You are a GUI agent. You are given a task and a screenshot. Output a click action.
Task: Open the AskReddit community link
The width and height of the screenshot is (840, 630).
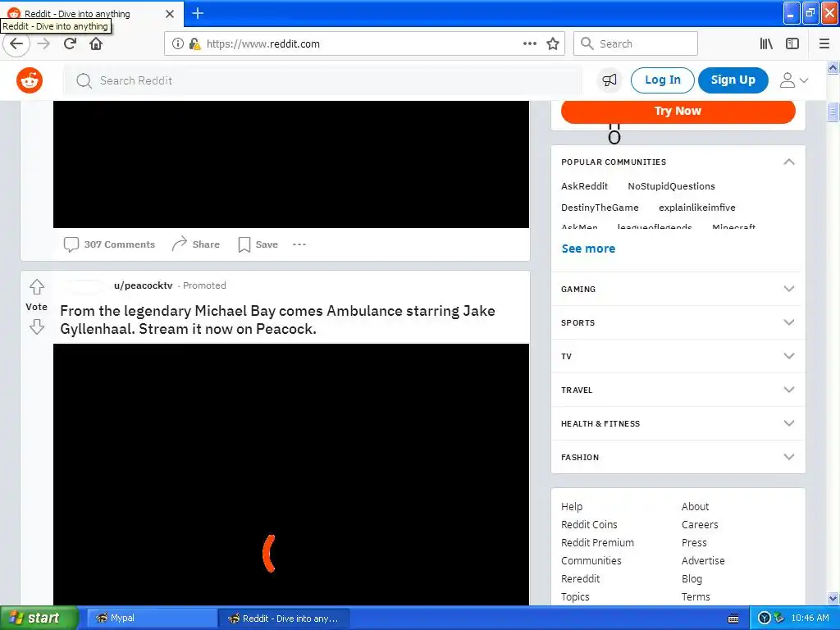click(584, 186)
